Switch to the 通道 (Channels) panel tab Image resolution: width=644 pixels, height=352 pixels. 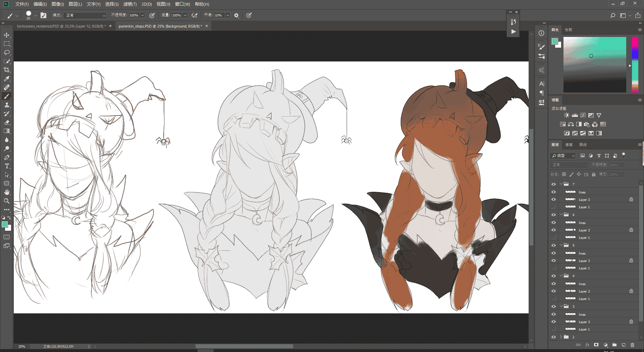[x=569, y=145]
